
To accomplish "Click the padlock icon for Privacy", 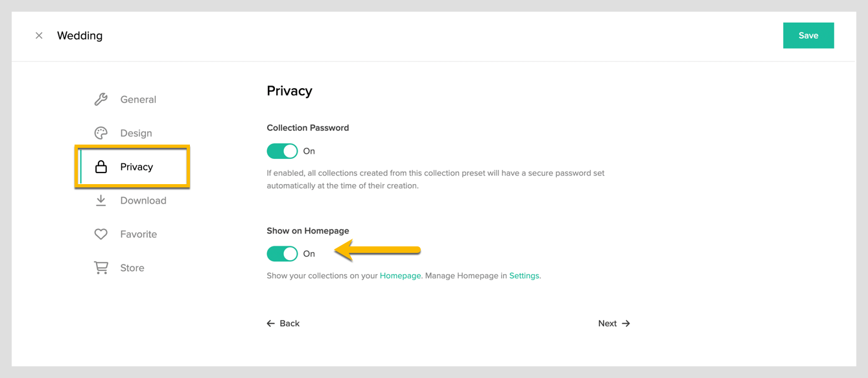I will click(101, 167).
